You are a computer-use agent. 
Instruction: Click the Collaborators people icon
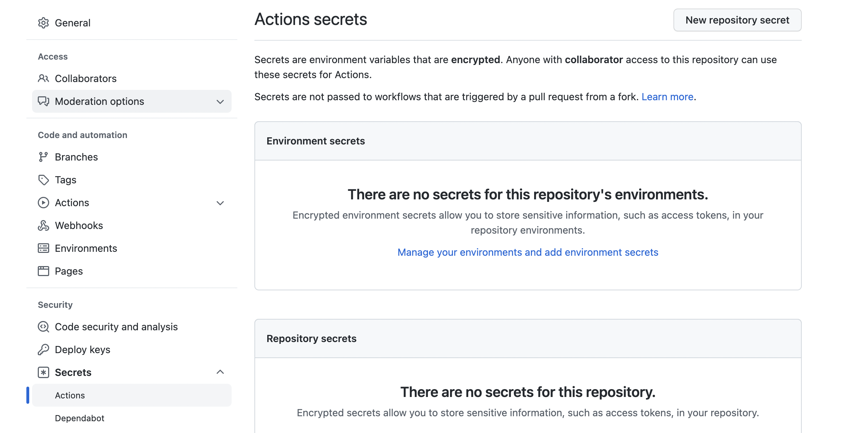(43, 78)
